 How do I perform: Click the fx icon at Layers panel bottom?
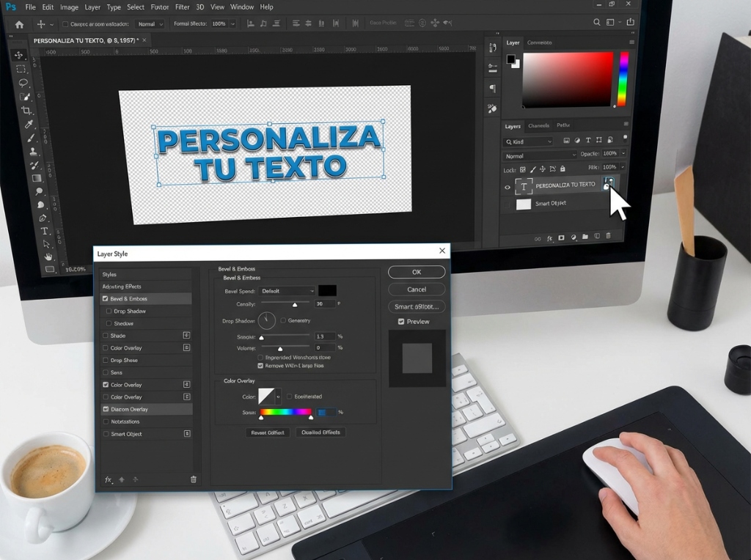[x=549, y=238]
